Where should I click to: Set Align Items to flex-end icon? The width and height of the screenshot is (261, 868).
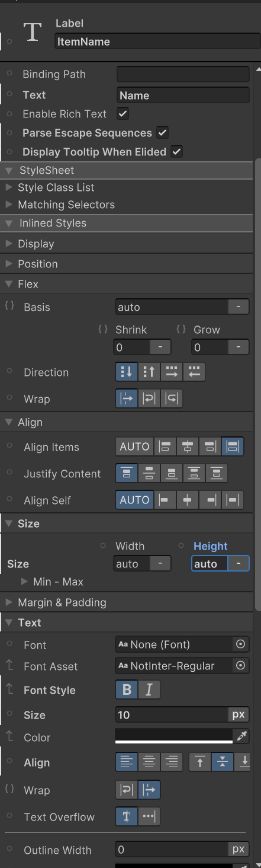[210, 446]
